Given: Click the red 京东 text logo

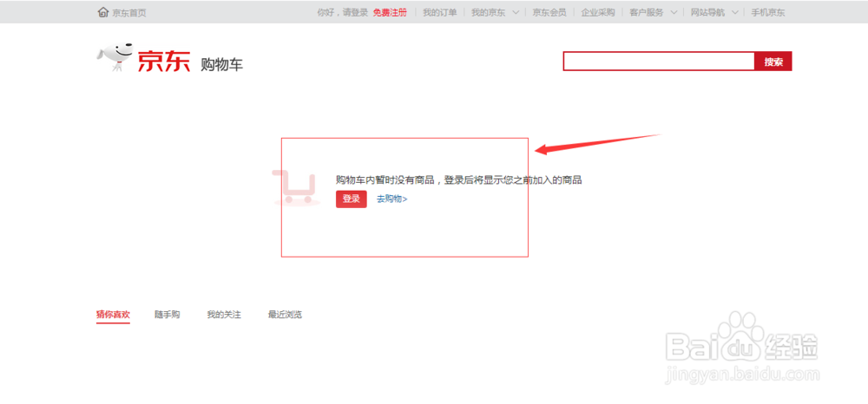Looking at the screenshot, I should click(x=164, y=62).
